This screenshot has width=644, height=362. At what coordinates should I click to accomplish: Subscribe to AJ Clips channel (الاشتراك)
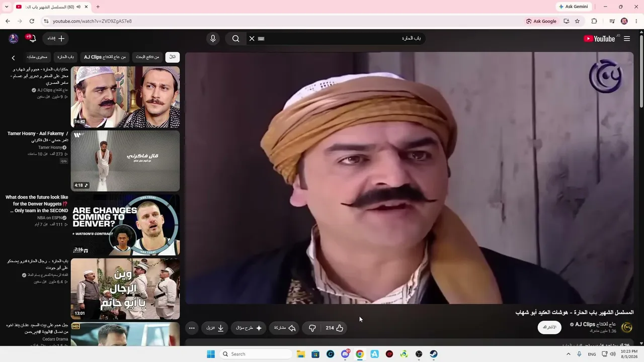549,327
